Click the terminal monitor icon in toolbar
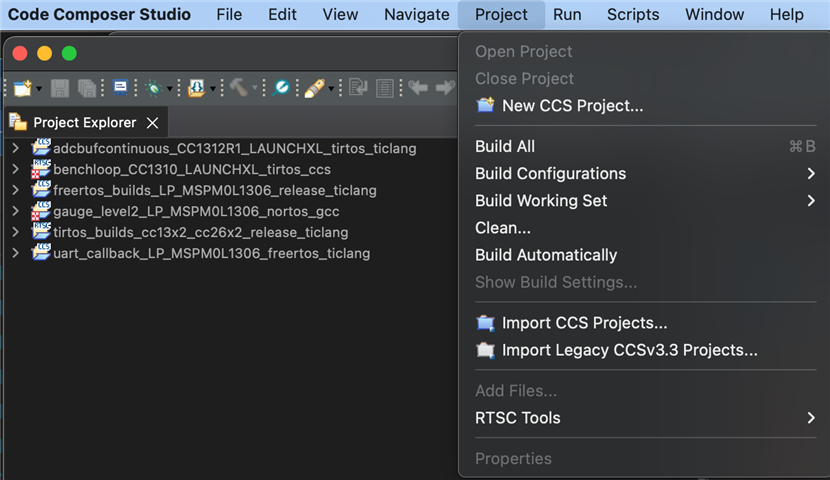Image resolution: width=830 pixels, height=480 pixels. (x=121, y=87)
